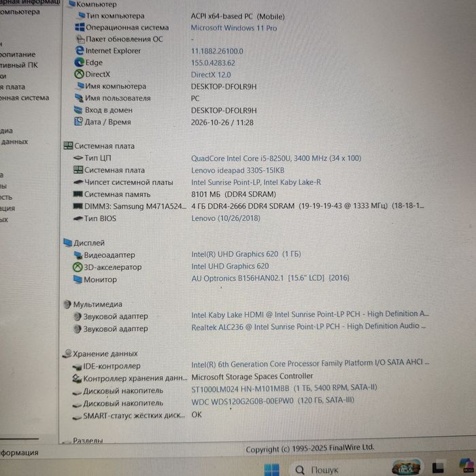Viewport: 476px width, 476px height.
Task: Click the Microsoft Storage Spaces Controller value
Action: coord(252,377)
